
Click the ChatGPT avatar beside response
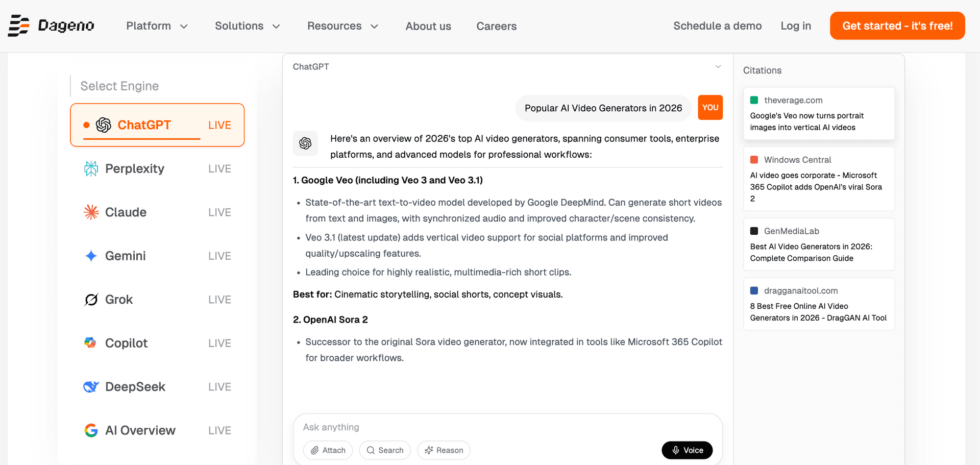point(305,143)
